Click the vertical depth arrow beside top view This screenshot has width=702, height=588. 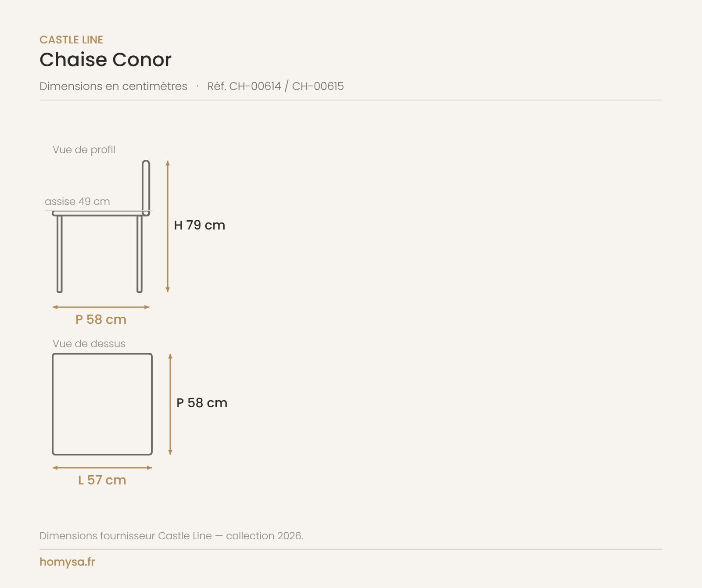170,404
